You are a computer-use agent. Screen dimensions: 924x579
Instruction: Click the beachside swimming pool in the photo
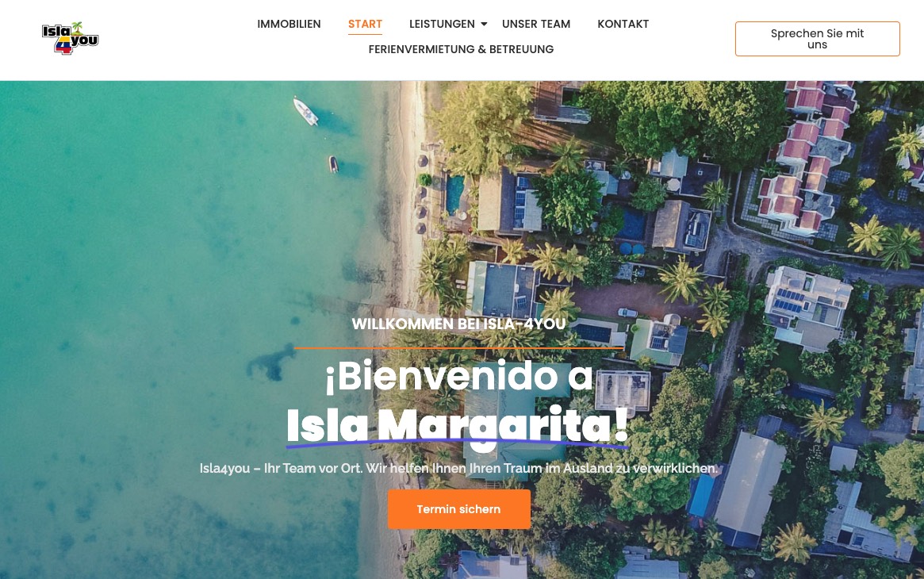click(455, 194)
